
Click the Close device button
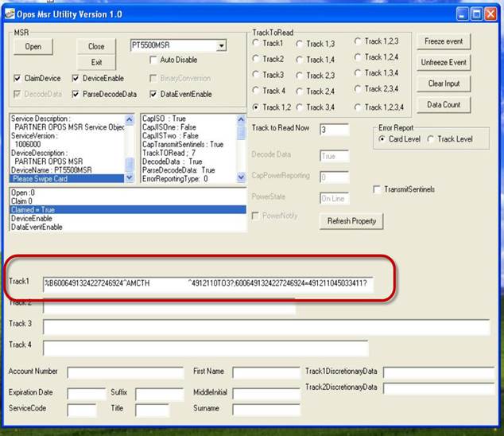96,47
